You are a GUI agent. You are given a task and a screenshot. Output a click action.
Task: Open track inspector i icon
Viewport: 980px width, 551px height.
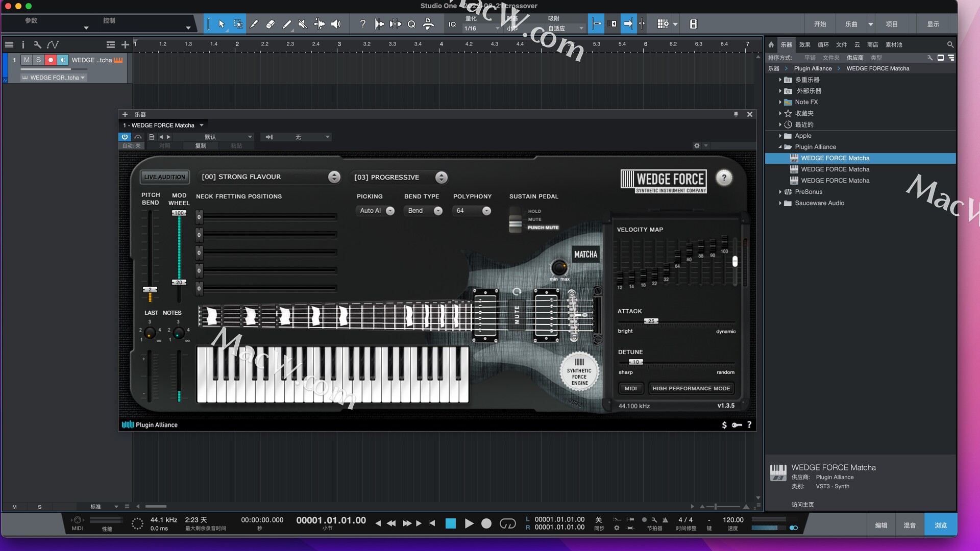tap(23, 44)
